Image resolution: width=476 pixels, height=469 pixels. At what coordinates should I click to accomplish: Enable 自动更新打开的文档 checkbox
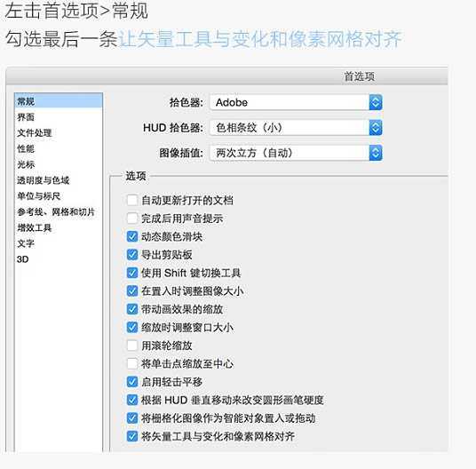[x=132, y=200]
